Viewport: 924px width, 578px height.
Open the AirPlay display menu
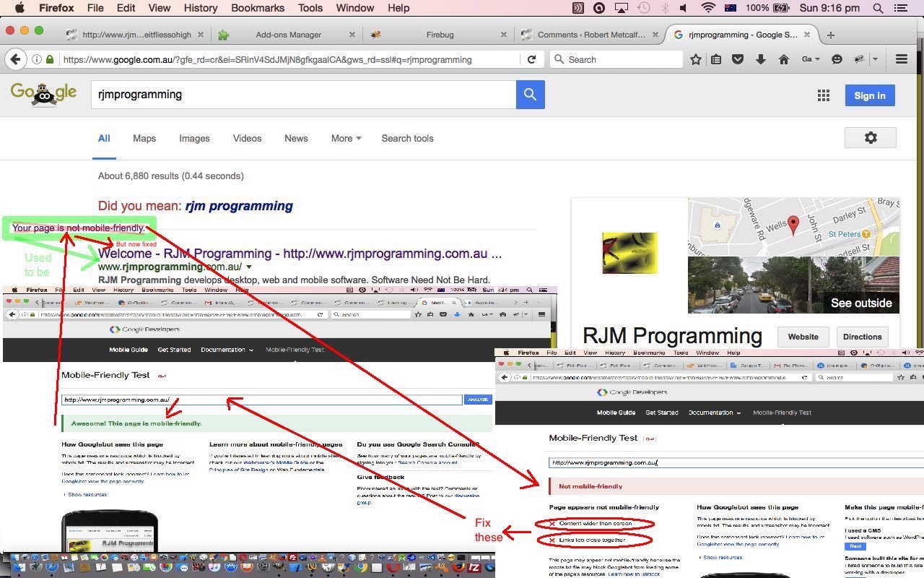click(621, 8)
